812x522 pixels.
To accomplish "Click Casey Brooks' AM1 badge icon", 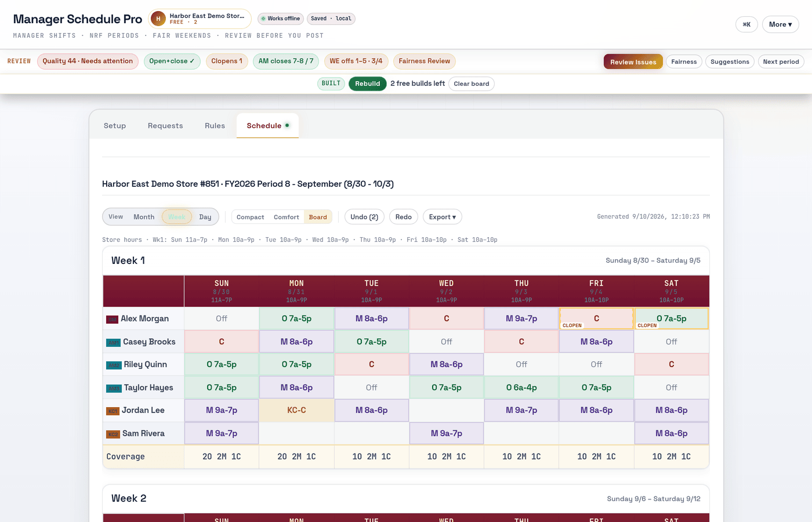I will pos(113,342).
